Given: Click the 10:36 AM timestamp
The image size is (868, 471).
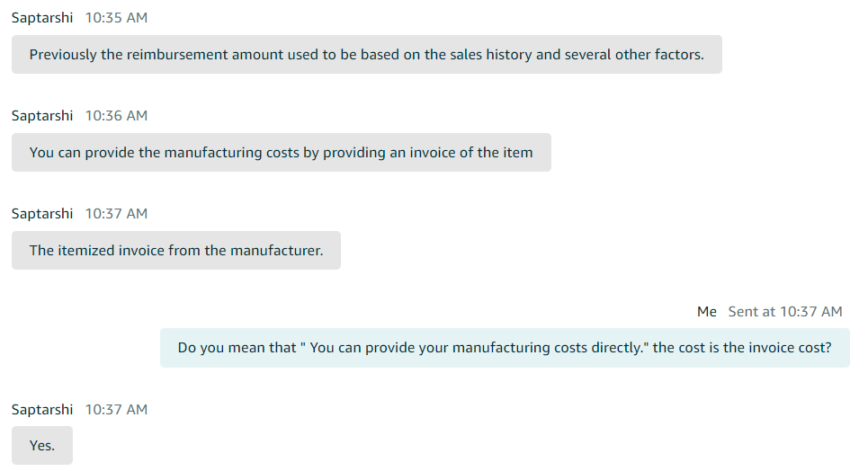Looking at the screenshot, I should 116,116.
